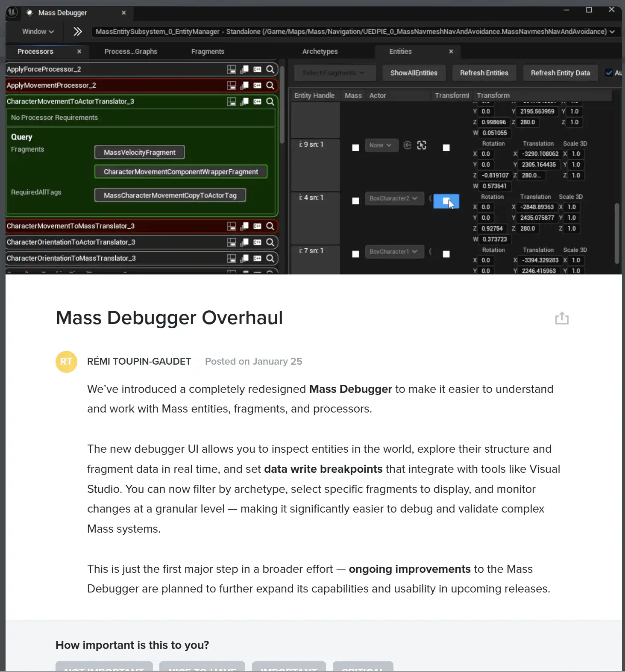This screenshot has width=625, height=672.
Task: Click the magnifier icon on CharacterOrientationToMassTranslator_3
Action: tap(270, 258)
